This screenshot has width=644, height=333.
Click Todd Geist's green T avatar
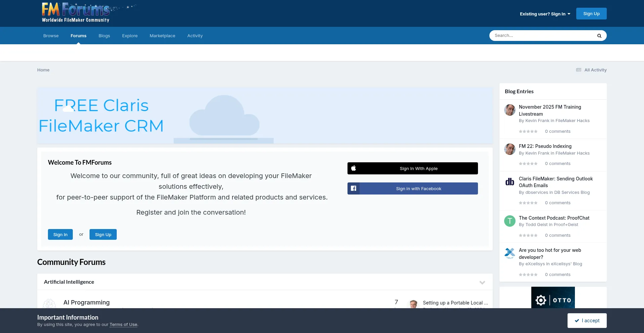click(x=509, y=221)
